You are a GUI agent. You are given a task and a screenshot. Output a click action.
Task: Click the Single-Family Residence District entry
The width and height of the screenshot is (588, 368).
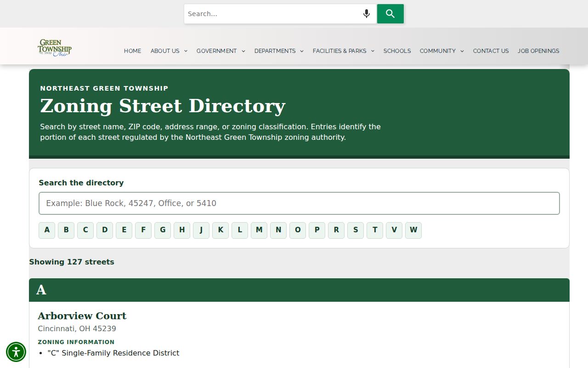tap(113, 353)
